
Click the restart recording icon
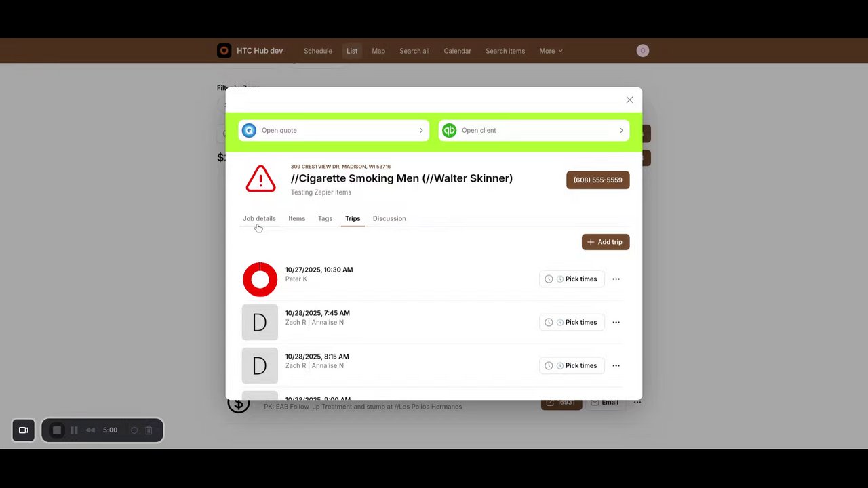[134, 430]
